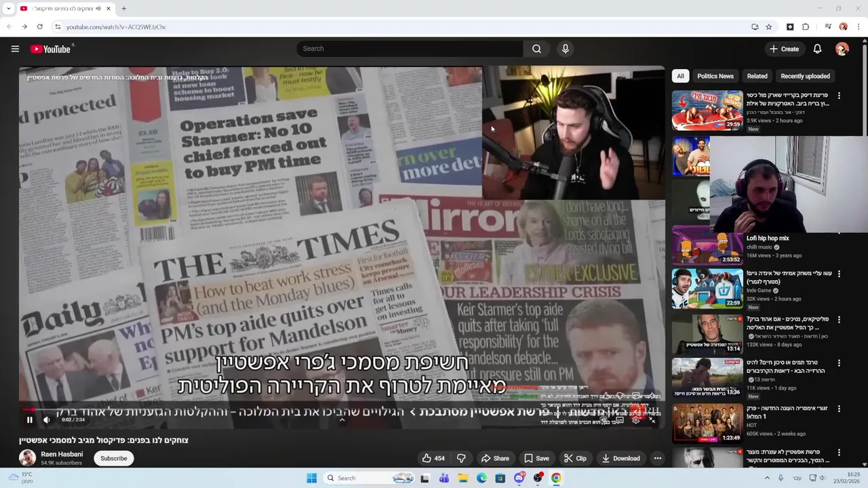This screenshot has height=488, width=868.
Task: Open the 29:59 water-slide video thumbnail
Action: click(707, 110)
